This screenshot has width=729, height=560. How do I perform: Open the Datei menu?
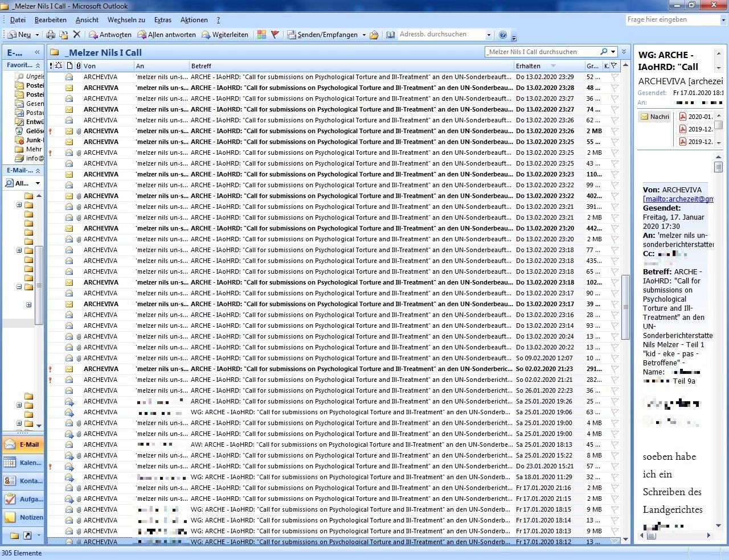(18, 20)
